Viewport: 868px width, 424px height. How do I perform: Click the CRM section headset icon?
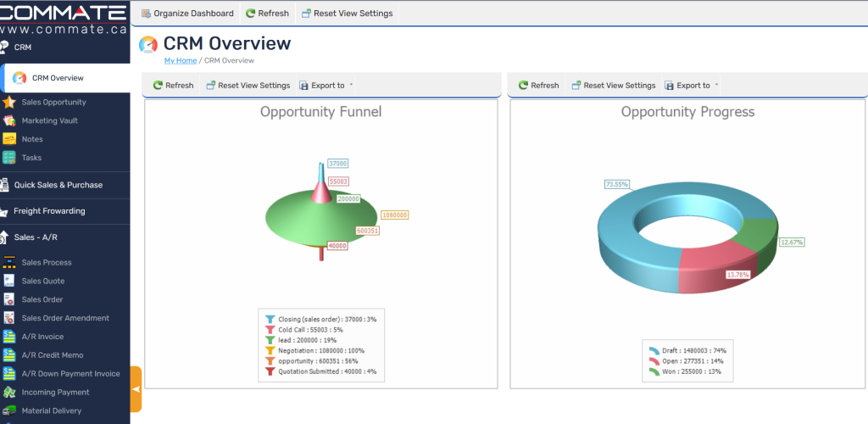coord(4,47)
